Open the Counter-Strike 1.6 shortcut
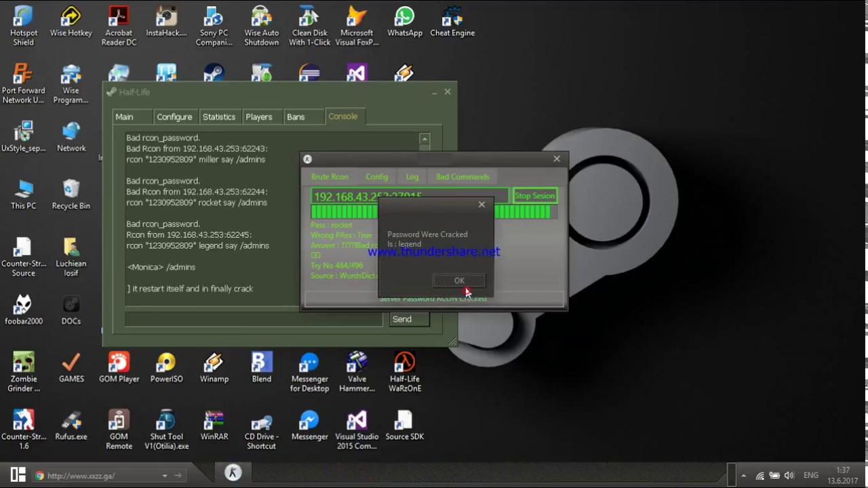868x488 pixels. point(24,430)
